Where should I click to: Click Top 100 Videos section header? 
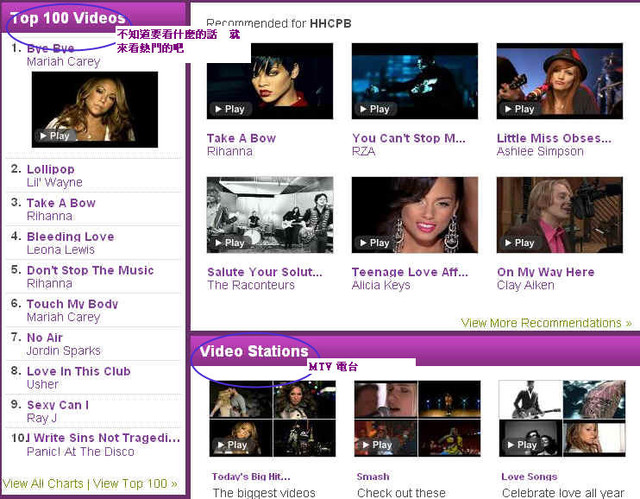(x=68, y=18)
